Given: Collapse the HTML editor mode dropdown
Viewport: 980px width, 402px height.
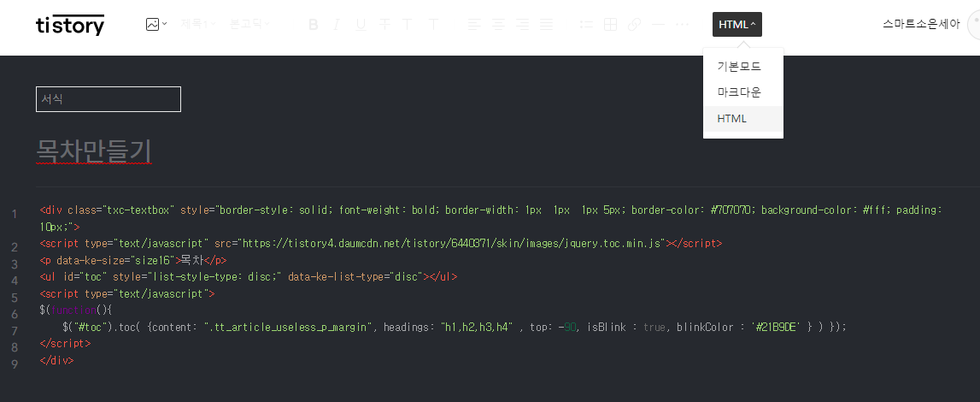Looking at the screenshot, I should [736, 25].
